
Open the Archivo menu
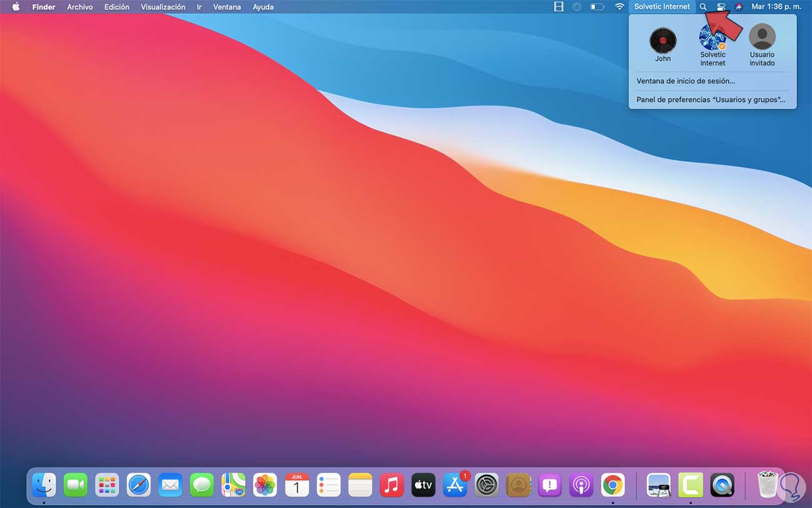point(80,7)
